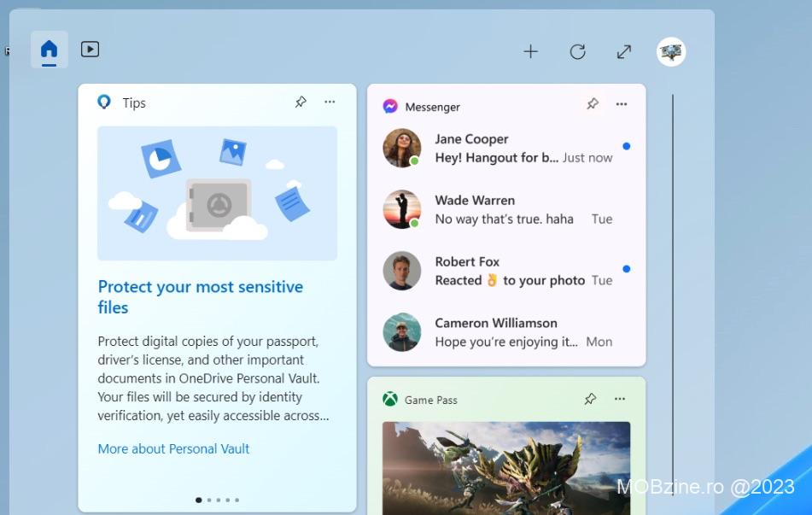Open Messenger widget more options menu
The image size is (812, 515).
(622, 104)
